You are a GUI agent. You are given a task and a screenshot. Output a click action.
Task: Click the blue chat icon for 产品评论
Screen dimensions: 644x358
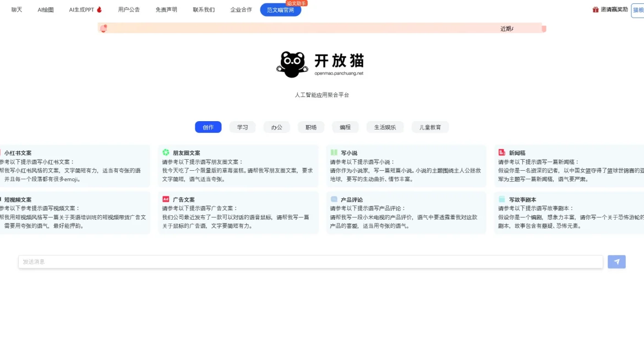pyautogui.click(x=334, y=199)
